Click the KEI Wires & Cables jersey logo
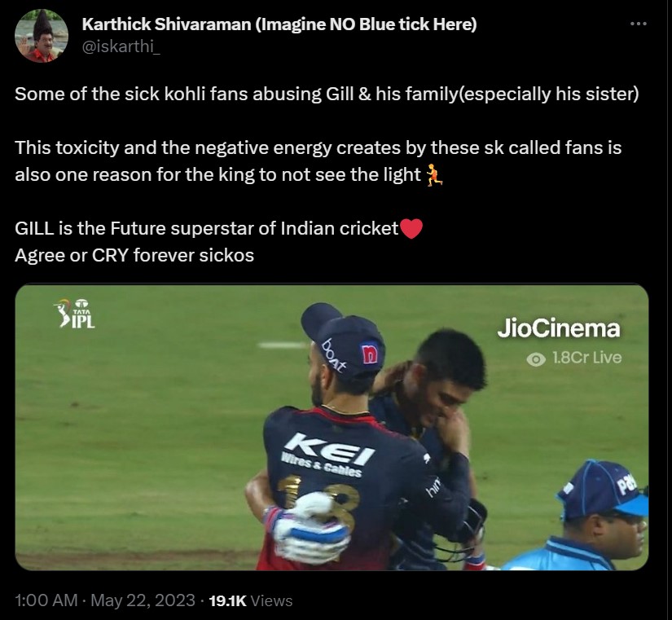This screenshot has width=672, height=620. tap(325, 455)
